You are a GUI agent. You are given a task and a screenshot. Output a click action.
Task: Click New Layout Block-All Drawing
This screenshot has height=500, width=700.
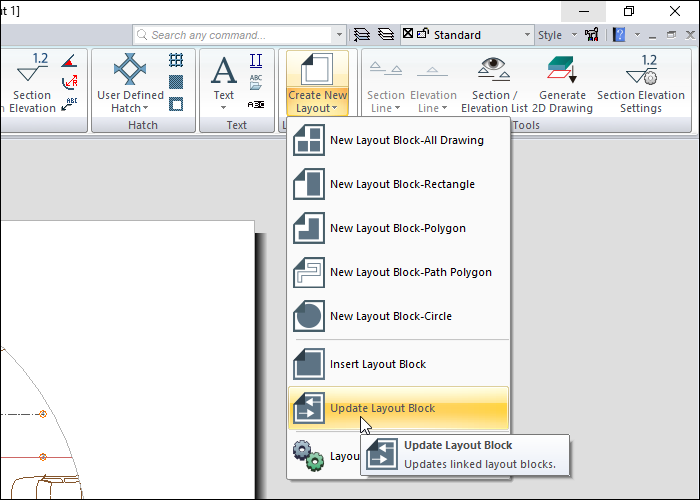coord(406,140)
